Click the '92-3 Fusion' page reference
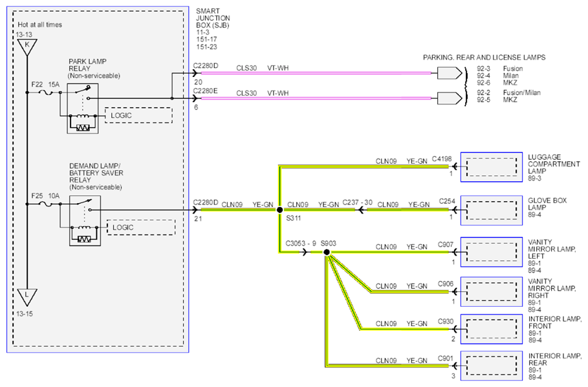 (x=499, y=69)
